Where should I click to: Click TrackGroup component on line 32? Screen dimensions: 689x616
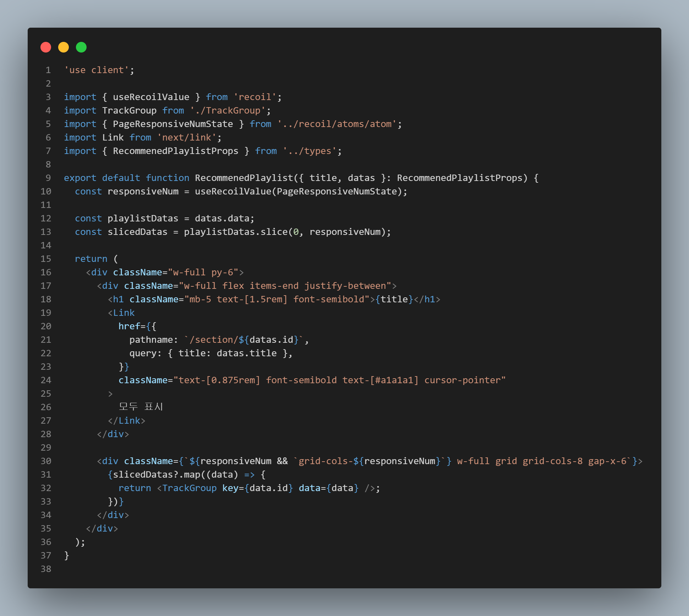[189, 488]
